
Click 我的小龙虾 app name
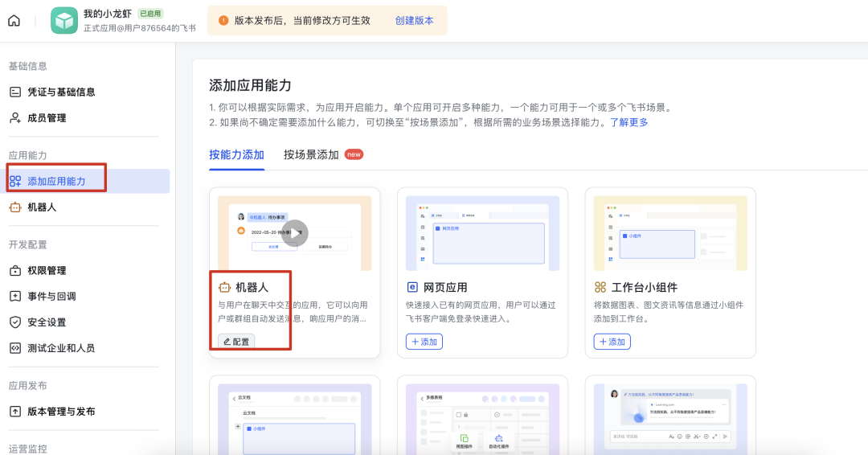108,14
